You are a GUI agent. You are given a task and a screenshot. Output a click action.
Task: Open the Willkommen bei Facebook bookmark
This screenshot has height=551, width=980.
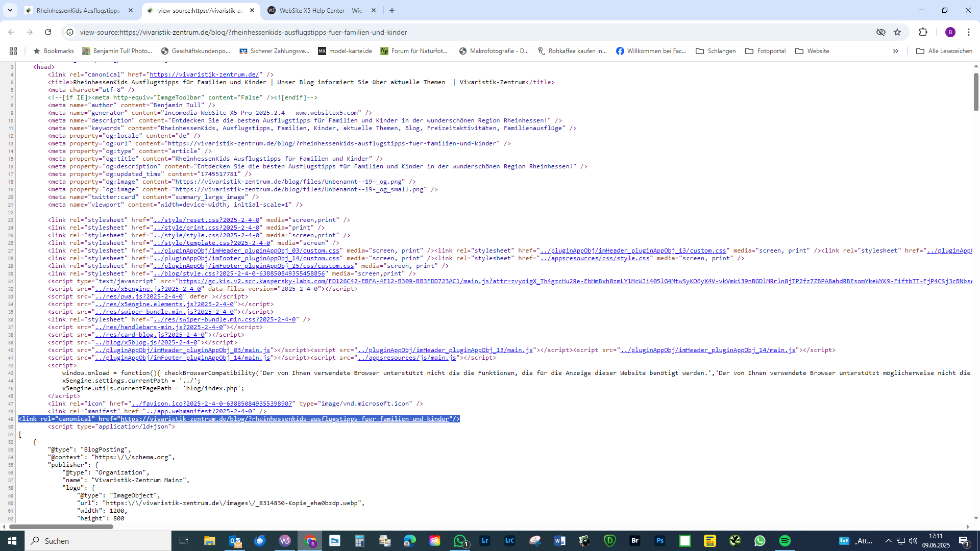(651, 51)
